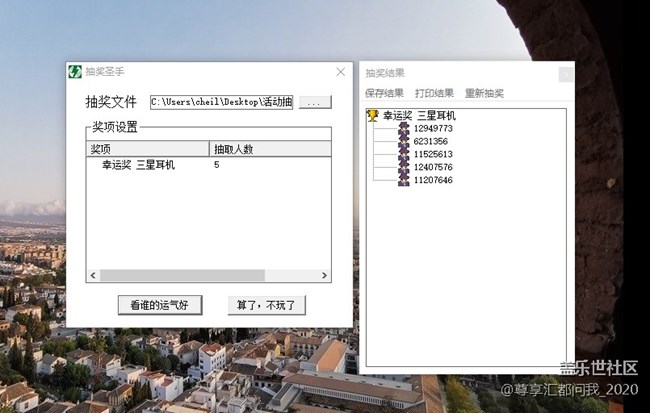Choose 重新抽奖 to redraw
The width and height of the screenshot is (650, 413).
pos(484,93)
